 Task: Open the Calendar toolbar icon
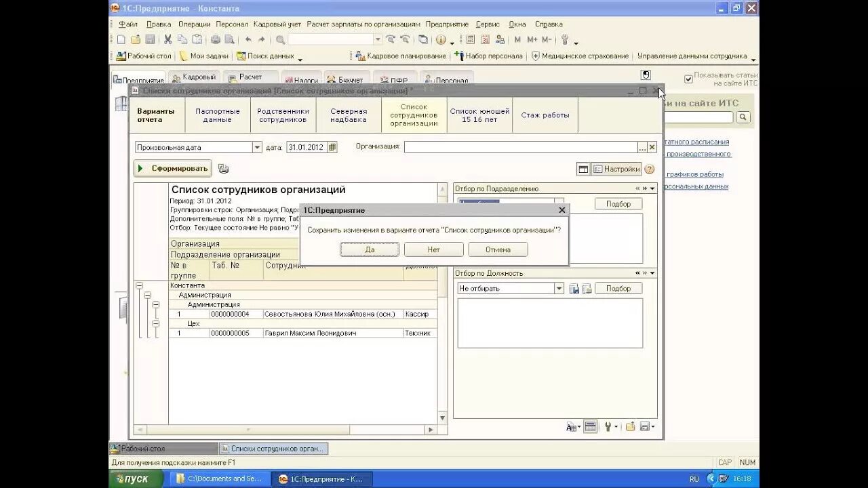pyautogui.click(x=486, y=40)
